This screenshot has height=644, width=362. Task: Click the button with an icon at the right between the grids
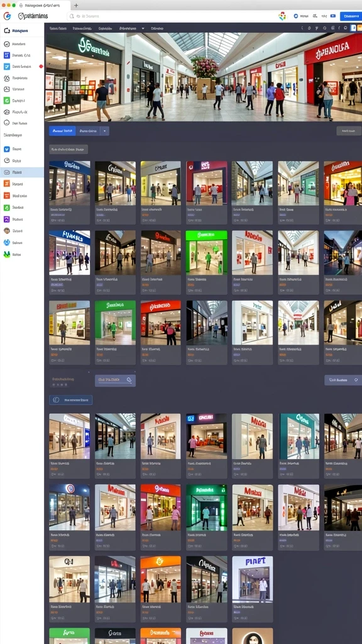[343, 380]
